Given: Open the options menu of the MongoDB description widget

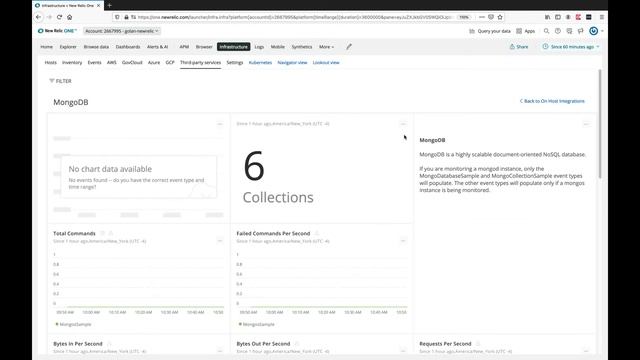Looking at the screenshot, I should tap(586, 124).
